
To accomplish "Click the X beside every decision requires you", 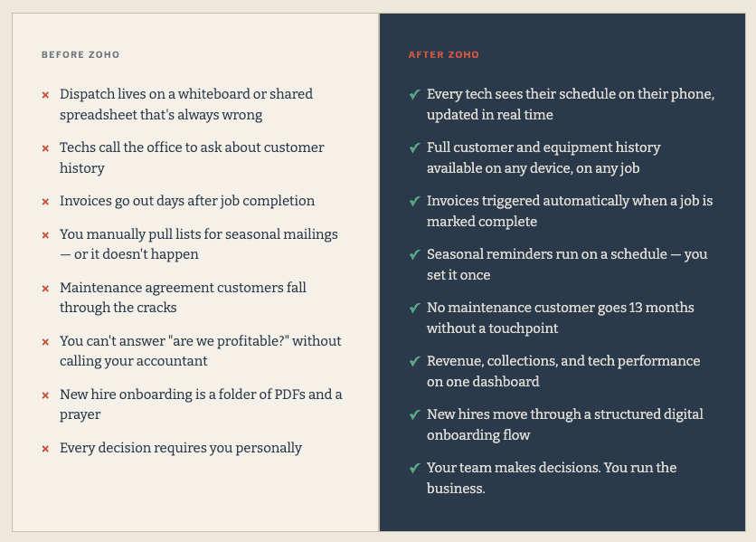I will (x=45, y=449).
